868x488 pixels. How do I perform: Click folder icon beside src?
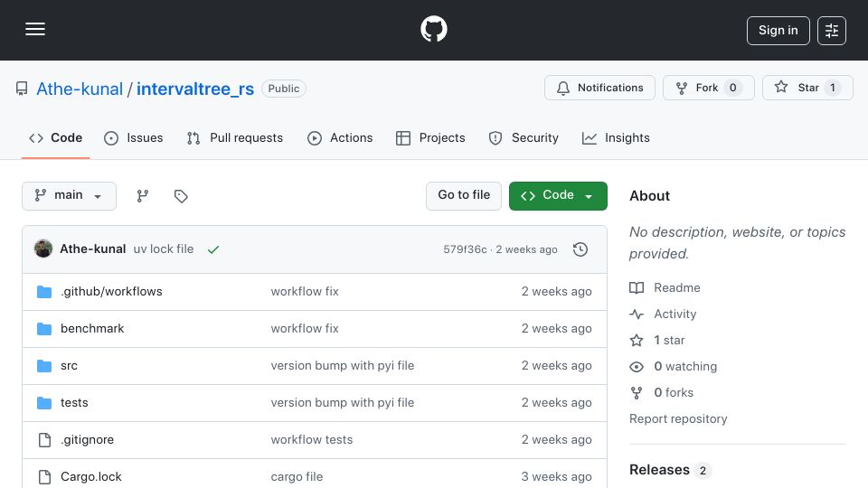click(44, 366)
